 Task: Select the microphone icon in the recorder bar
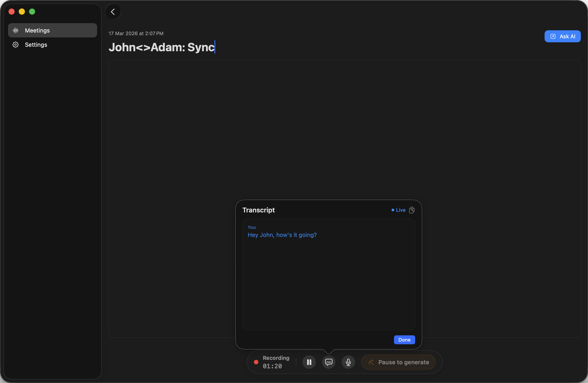pyautogui.click(x=348, y=362)
